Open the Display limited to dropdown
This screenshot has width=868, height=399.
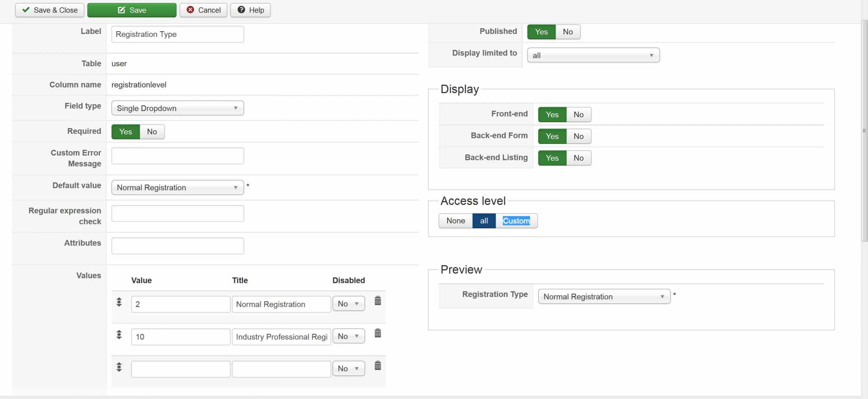(x=593, y=55)
